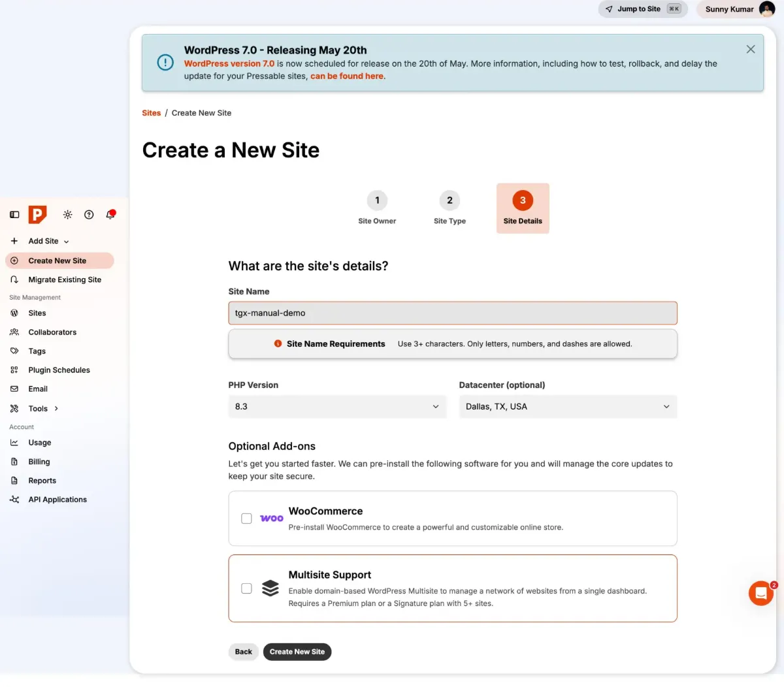The image size is (784, 687).
Task: Click the Migrate Existing Site icon
Action: tap(14, 280)
